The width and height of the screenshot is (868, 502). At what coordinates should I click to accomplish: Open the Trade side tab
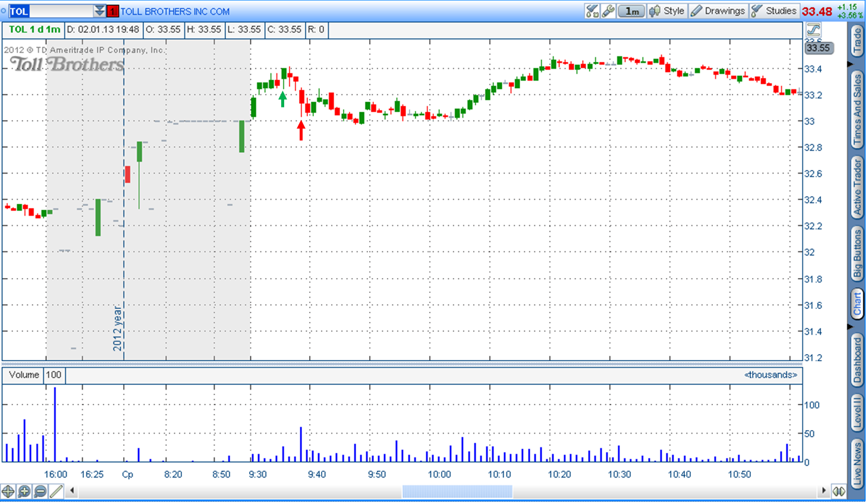pyautogui.click(x=857, y=41)
